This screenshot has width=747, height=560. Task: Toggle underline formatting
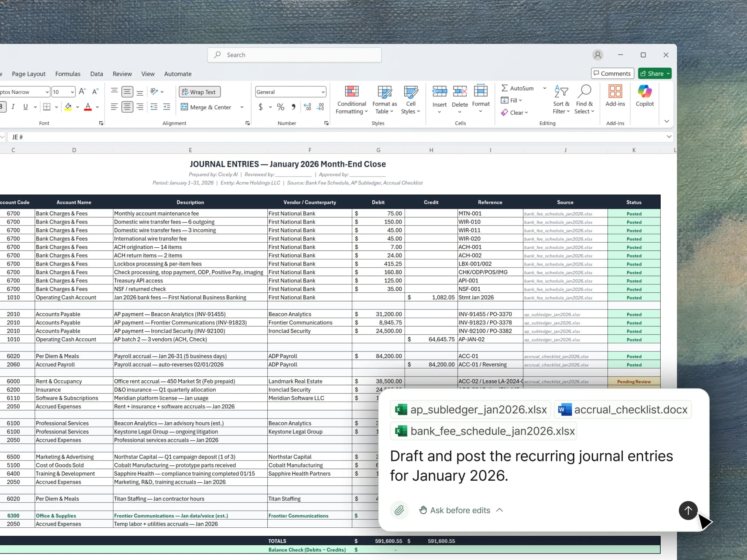pyautogui.click(x=26, y=107)
